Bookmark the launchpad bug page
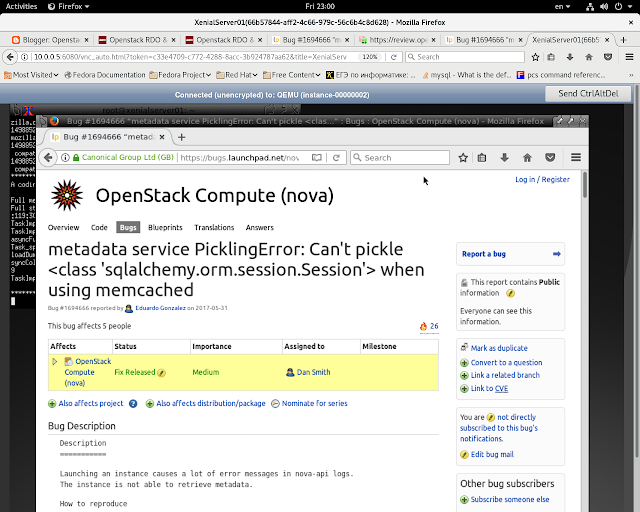The image size is (640, 512). pos(463,158)
